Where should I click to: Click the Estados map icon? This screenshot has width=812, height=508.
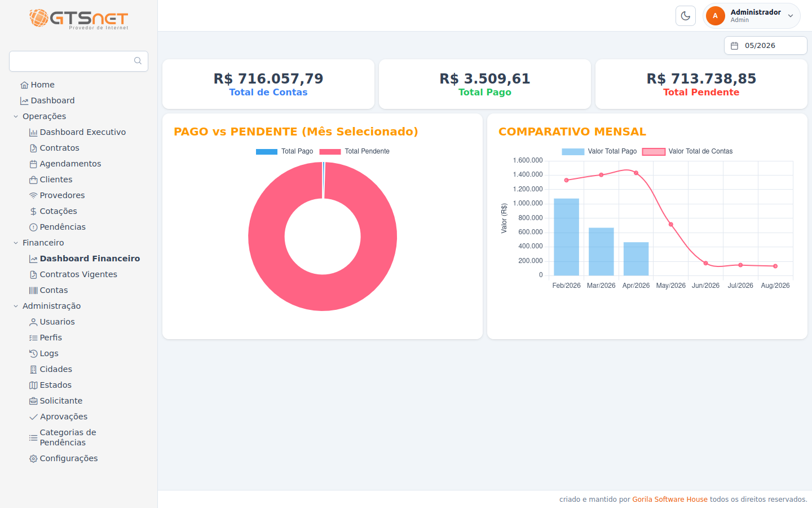(33, 386)
